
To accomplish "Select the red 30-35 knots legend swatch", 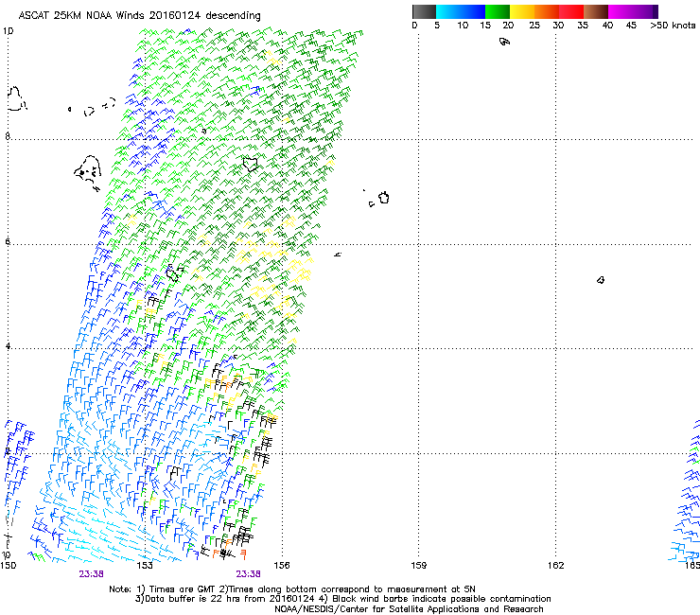I will pos(571,11).
